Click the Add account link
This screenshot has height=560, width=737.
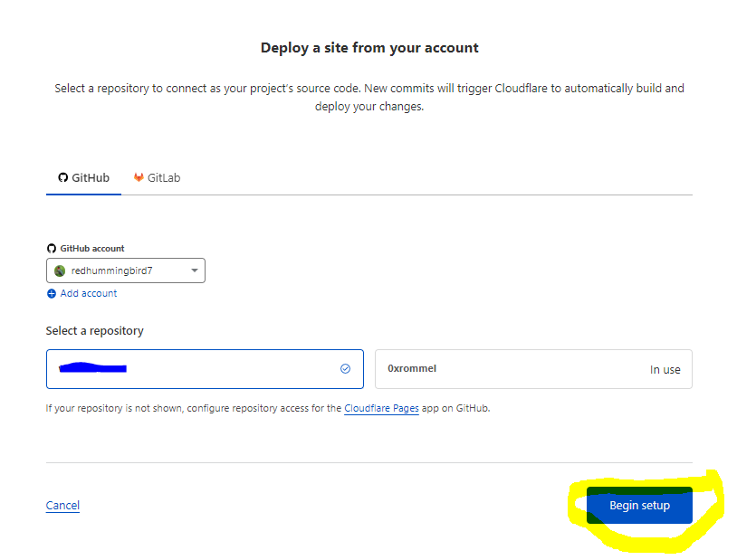(x=88, y=294)
